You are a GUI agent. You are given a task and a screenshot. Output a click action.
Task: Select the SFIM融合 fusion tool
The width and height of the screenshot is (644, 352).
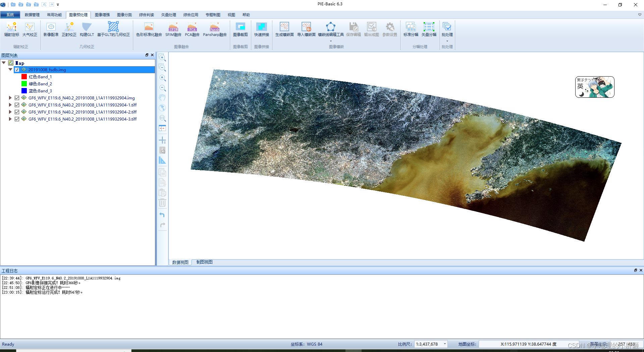[173, 29]
